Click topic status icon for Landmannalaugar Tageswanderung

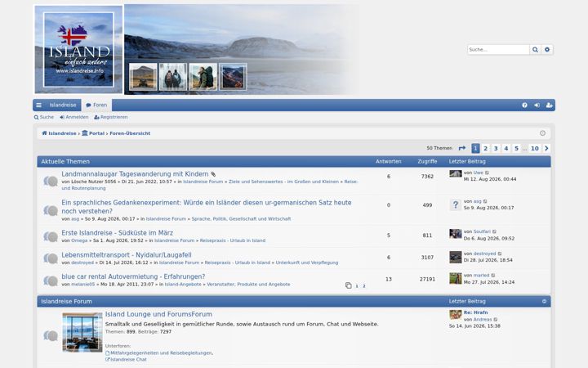(x=51, y=182)
